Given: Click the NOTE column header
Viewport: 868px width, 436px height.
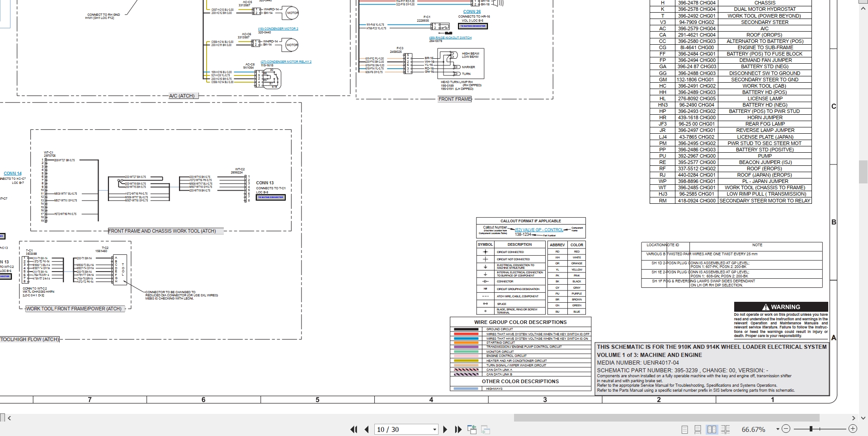Looking at the screenshot, I should pyautogui.click(x=757, y=245).
